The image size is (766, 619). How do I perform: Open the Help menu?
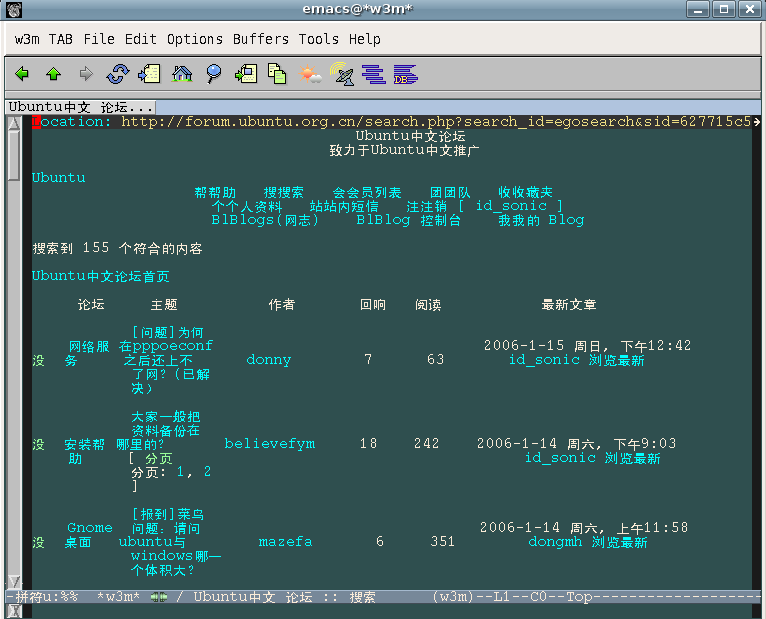[364, 39]
